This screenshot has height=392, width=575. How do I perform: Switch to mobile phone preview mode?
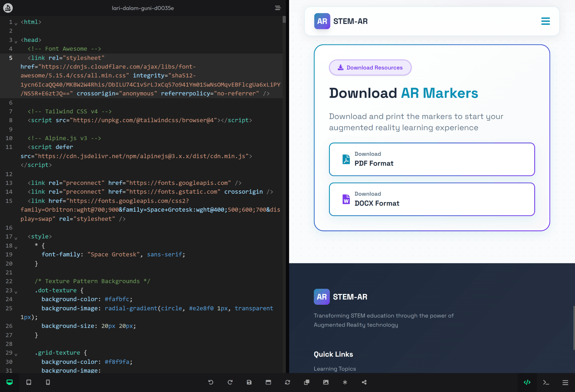pyautogui.click(x=48, y=382)
